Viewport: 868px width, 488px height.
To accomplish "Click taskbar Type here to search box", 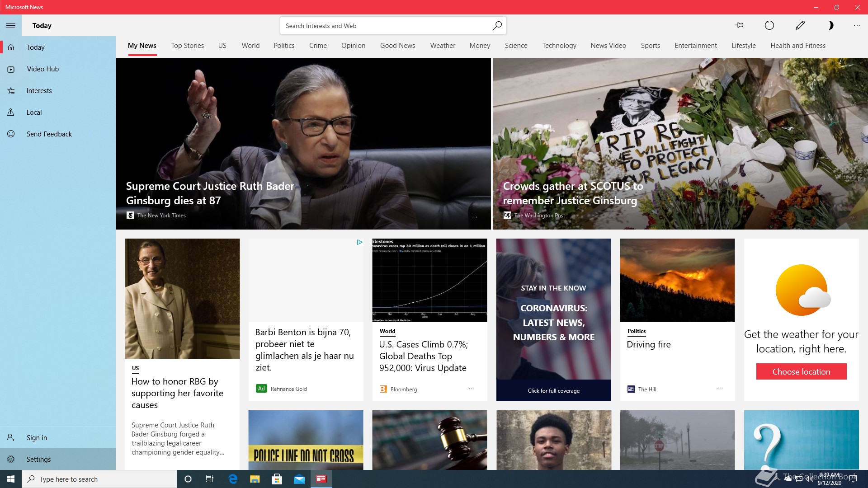I will 99,479.
